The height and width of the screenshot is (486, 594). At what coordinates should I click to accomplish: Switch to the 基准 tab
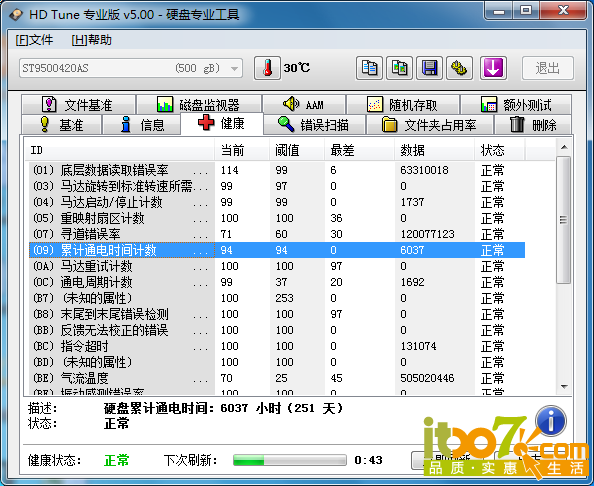pos(61,124)
